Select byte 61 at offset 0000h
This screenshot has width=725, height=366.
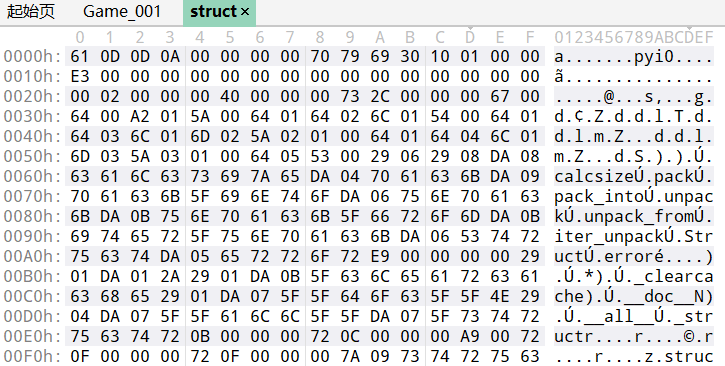pyautogui.click(x=79, y=56)
